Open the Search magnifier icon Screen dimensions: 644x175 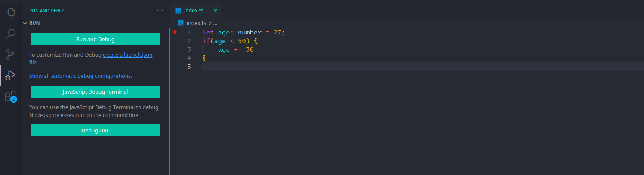(10, 34)
